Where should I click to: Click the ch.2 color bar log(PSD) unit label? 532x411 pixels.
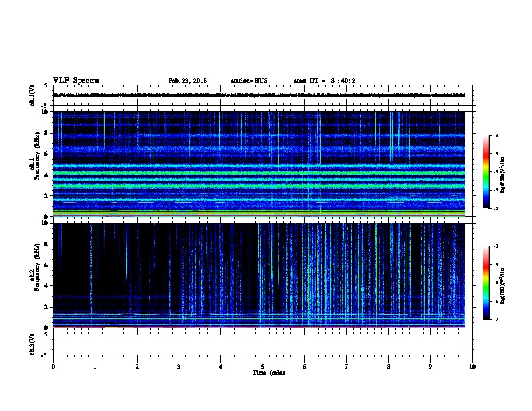pyautogui.click(x=503, y=286)
